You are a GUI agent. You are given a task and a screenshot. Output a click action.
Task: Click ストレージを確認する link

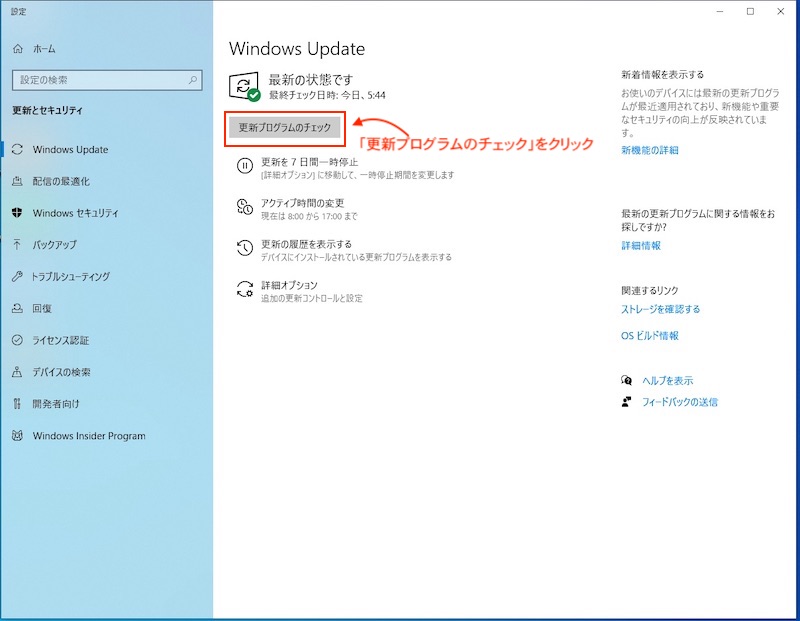660,309
